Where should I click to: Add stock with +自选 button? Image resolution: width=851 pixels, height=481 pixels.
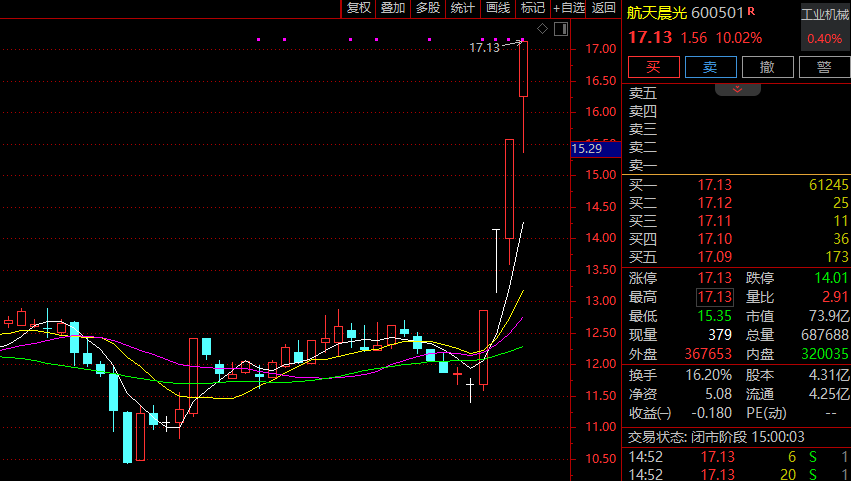pyautogui.click(x=568, y=8)
